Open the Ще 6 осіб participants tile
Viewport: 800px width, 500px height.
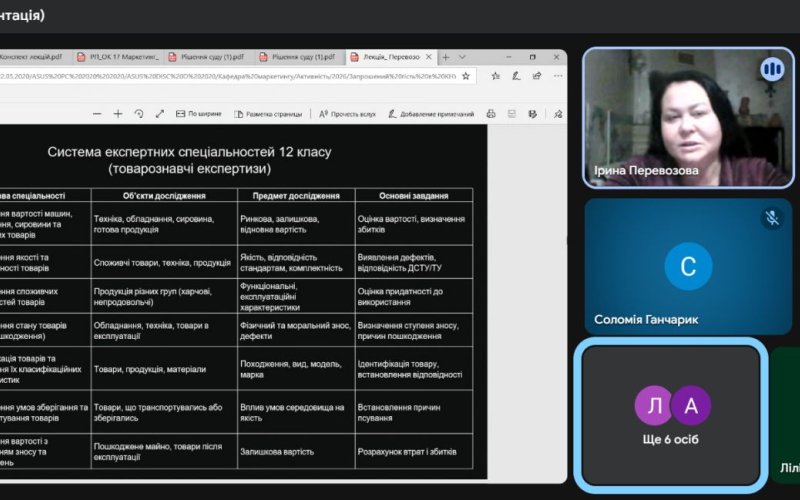tap(672, 415)
